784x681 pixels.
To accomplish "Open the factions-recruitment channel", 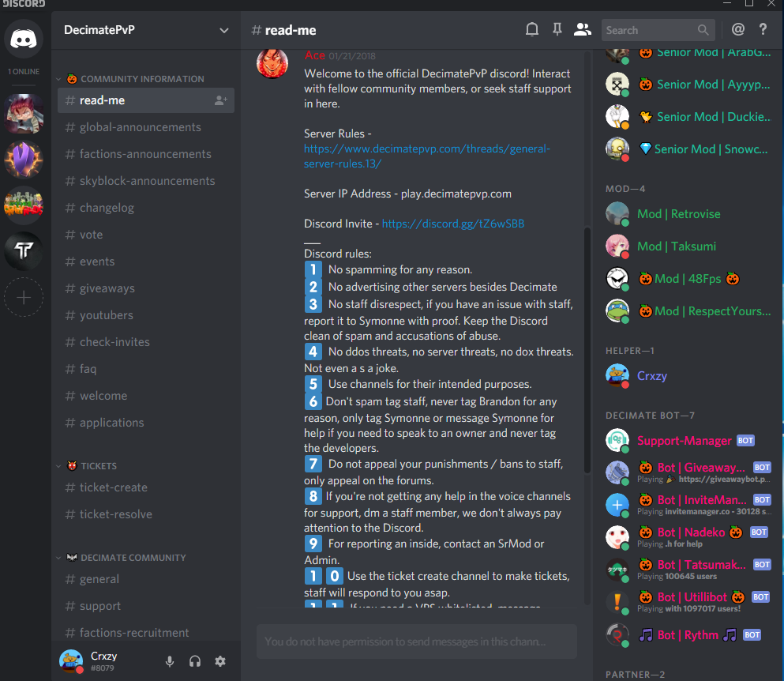I will tap(146, 633).
